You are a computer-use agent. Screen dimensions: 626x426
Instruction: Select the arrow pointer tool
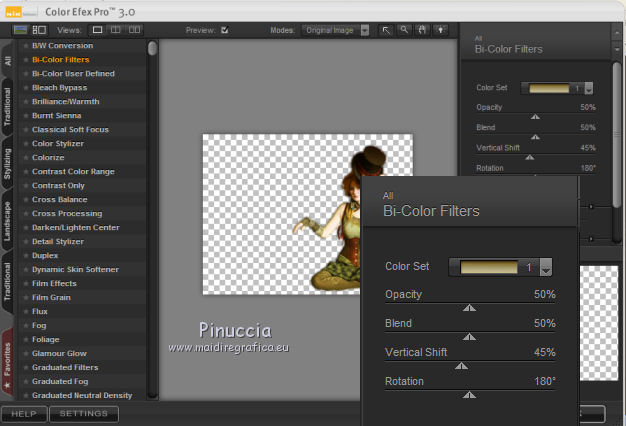[388, 30]
